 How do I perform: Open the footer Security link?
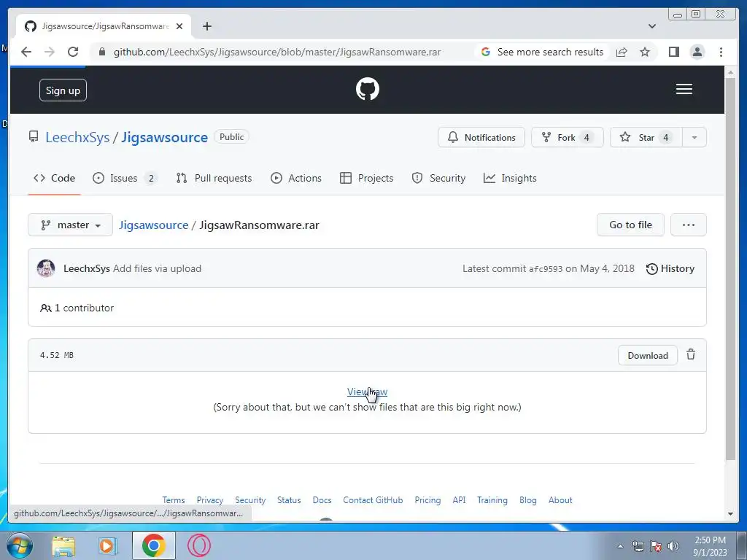click(x=250, y=500)
